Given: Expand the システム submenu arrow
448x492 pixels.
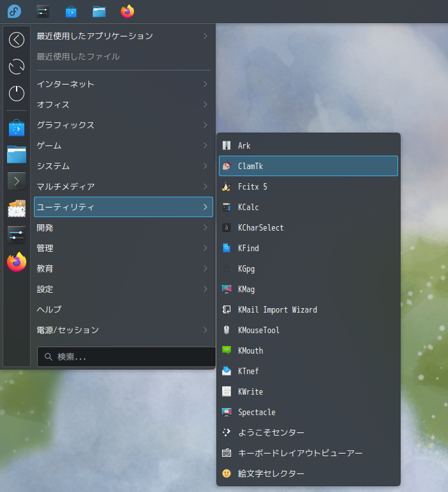Looking at the screenshot, I should [205, 166].
